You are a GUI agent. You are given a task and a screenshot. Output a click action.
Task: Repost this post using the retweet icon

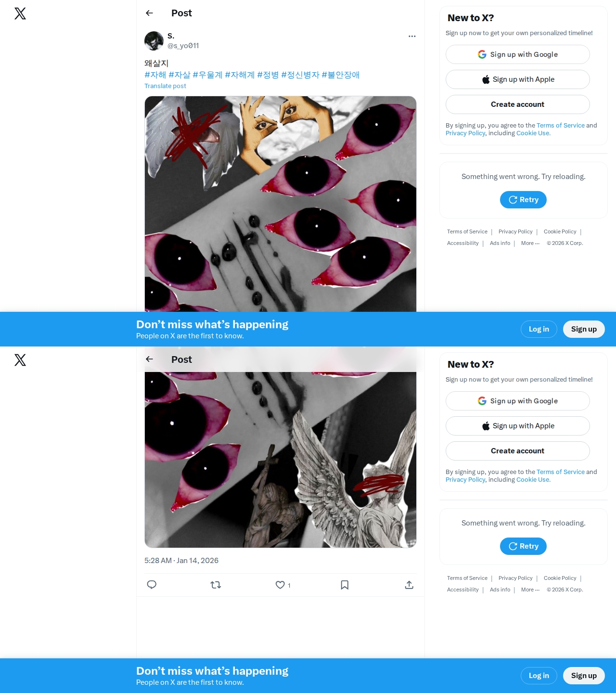216,585
